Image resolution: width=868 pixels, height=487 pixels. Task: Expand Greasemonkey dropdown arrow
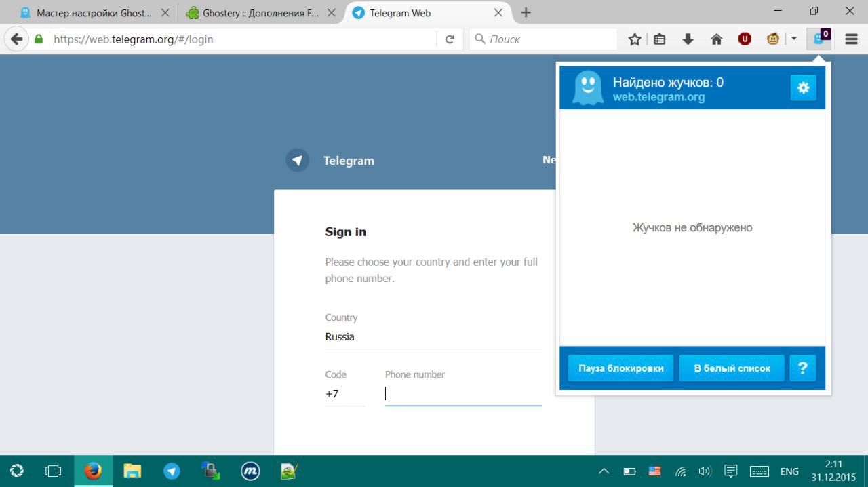pos(793,39)
